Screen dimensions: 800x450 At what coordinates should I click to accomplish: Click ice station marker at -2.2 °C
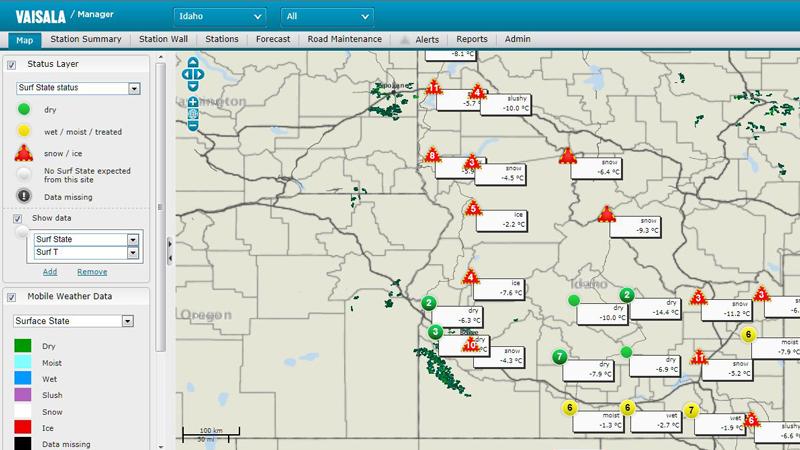473,209
